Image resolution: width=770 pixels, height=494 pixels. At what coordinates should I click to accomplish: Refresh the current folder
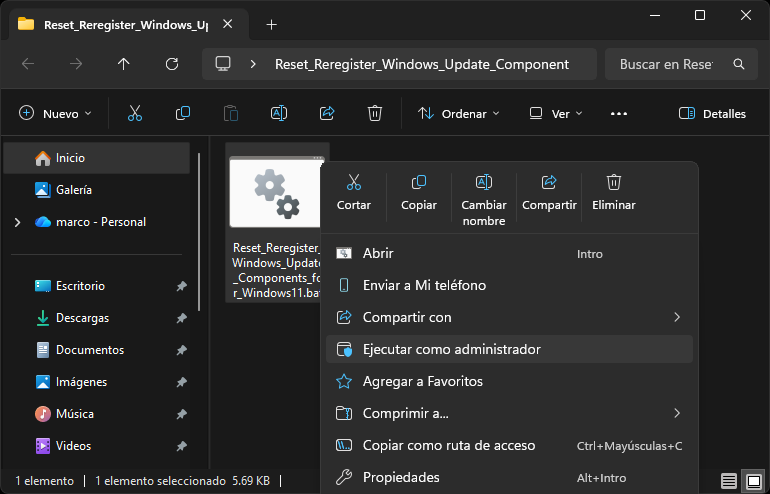tap(171, 64)
